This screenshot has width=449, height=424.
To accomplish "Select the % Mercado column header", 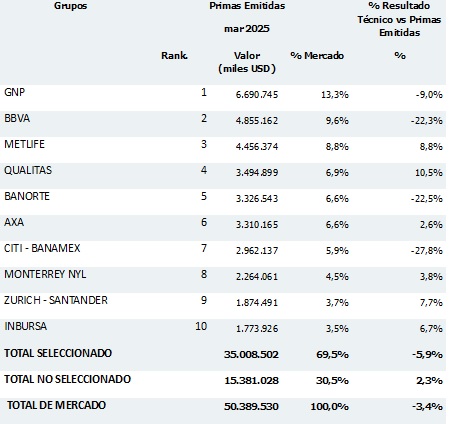I will coord(317,55).
